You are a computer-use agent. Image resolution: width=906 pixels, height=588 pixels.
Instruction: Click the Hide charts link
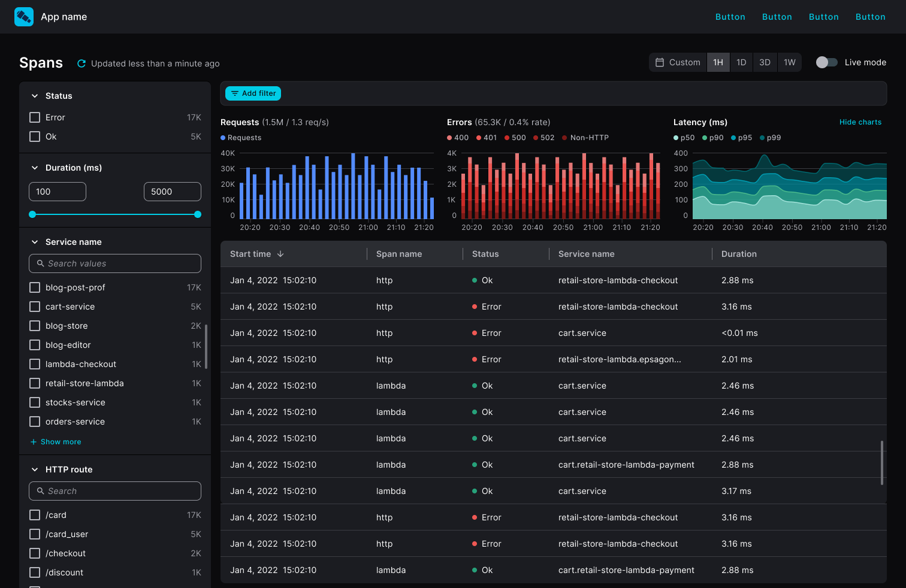click(860, 122)
